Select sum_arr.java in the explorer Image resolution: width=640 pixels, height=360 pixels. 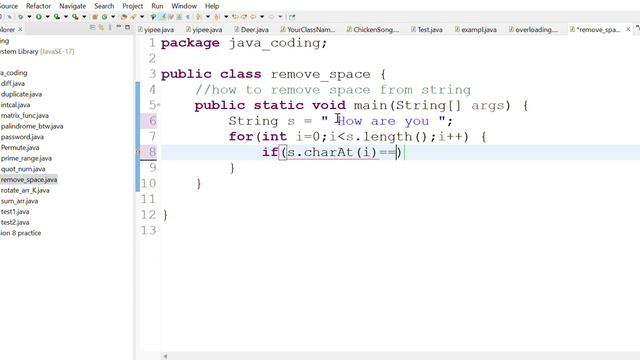pyautogui.click(x=19, y=201)
